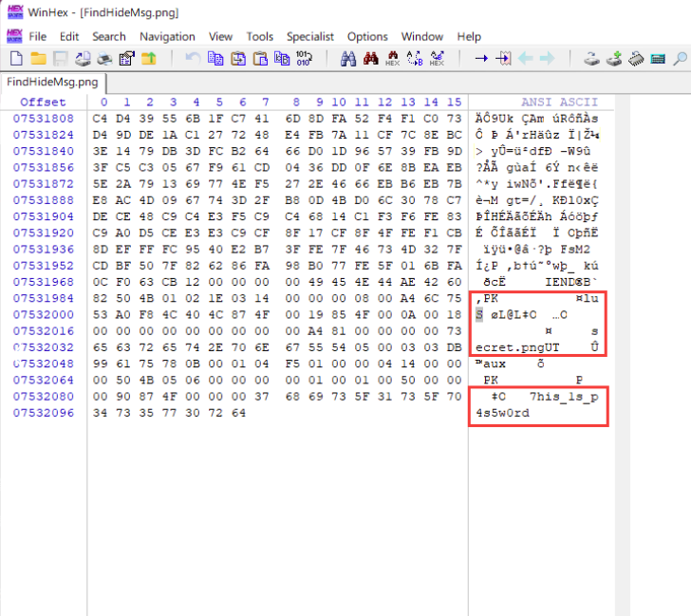Click the magnifier icon at toolbar end
Image resolution: width=691 pixels, height=616 pixels.
pyautogui.click(x=679, y=59)
